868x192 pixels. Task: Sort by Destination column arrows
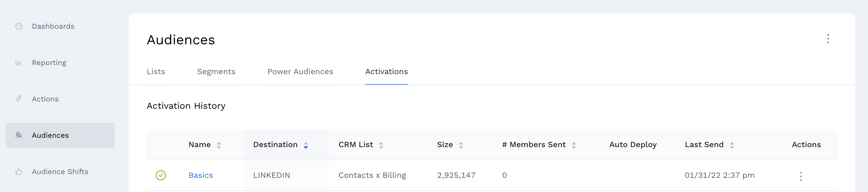pos(306,145)
